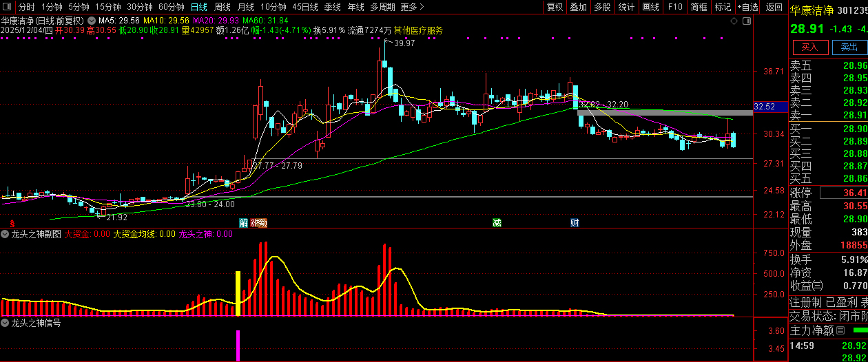Expand the 龙头之神信号 indicator menu
The image size is (868, 362).
pyautogui.click(x=6, y=322)
